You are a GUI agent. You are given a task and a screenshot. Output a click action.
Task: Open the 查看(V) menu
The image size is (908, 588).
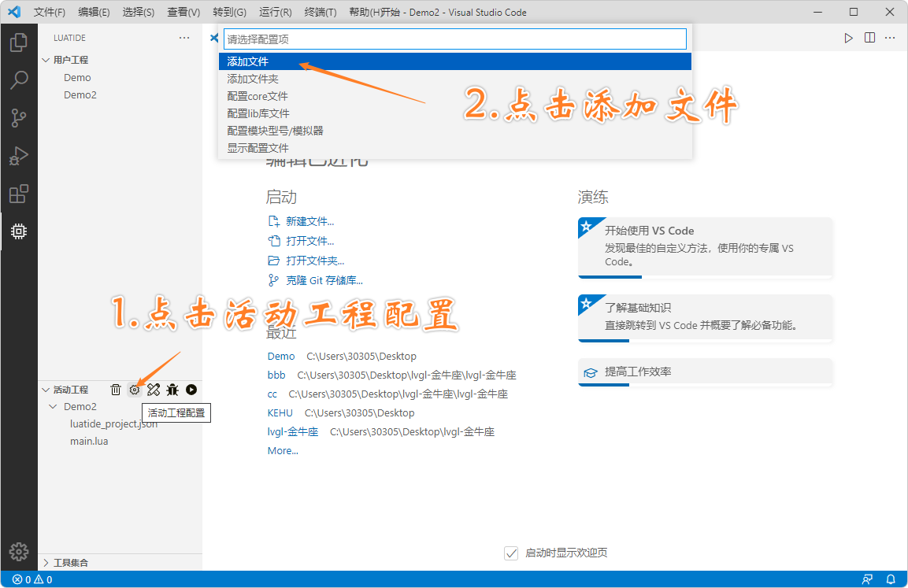(x=183, y=12)
